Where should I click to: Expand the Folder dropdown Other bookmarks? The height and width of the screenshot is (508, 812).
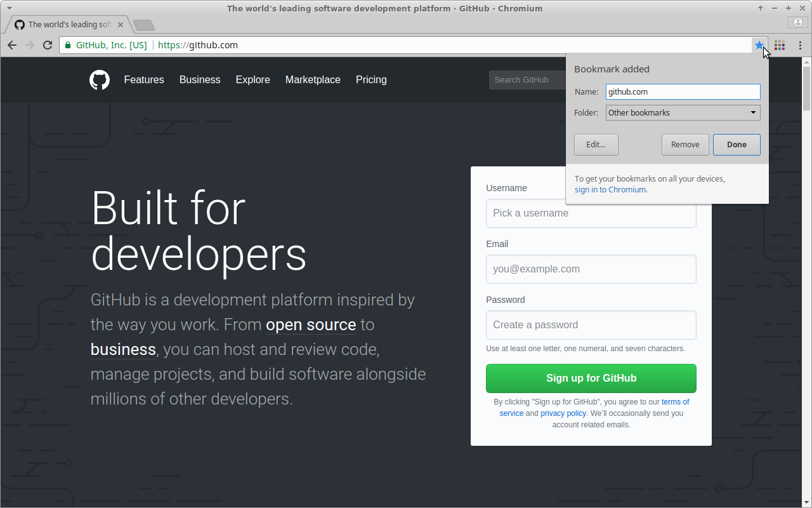pyautogui.click(x=683, y=112)
